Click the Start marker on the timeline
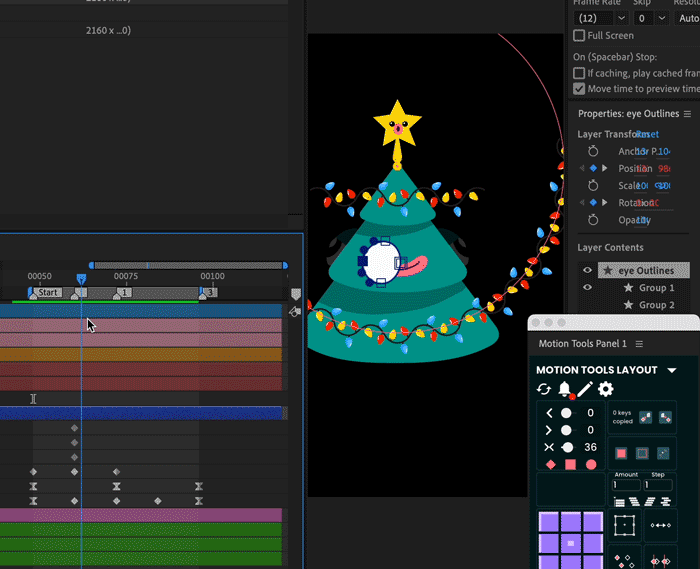 (x=48, y=293)
